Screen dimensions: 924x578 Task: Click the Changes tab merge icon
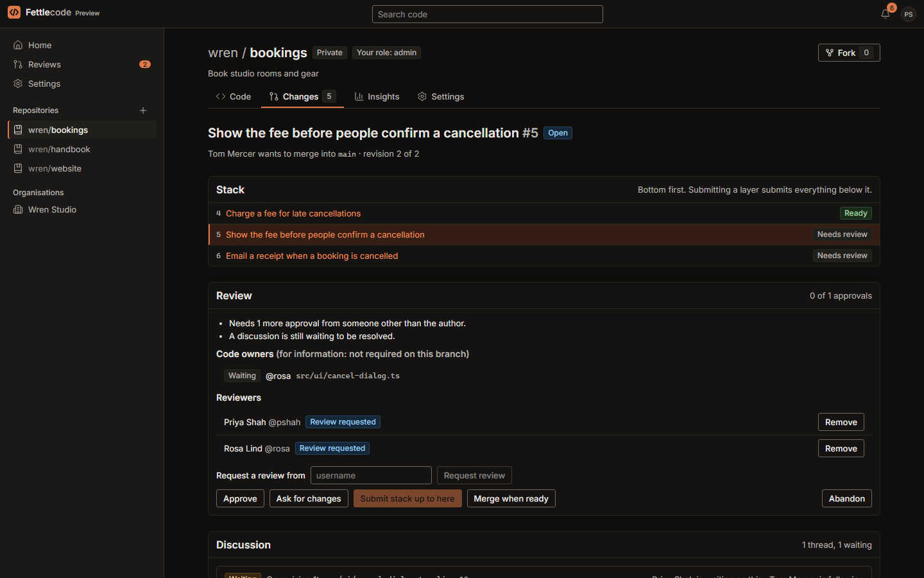tap(274, 96)
